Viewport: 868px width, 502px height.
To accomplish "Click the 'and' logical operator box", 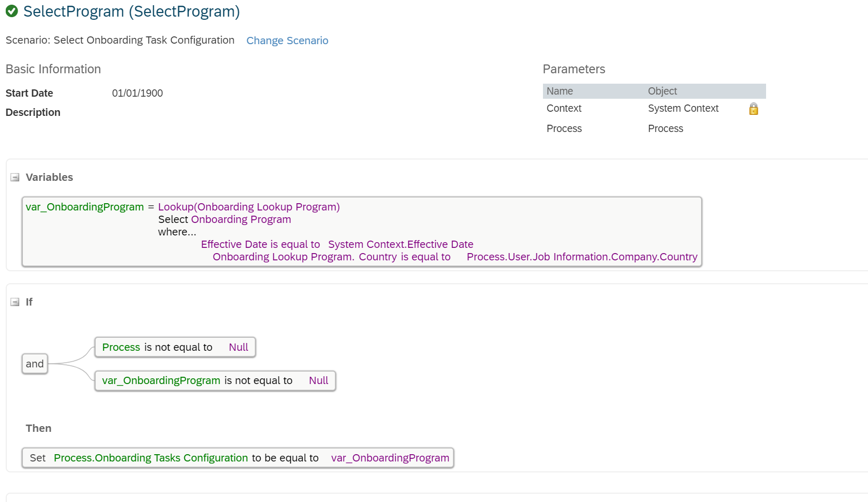I will [x=35, y=364].
